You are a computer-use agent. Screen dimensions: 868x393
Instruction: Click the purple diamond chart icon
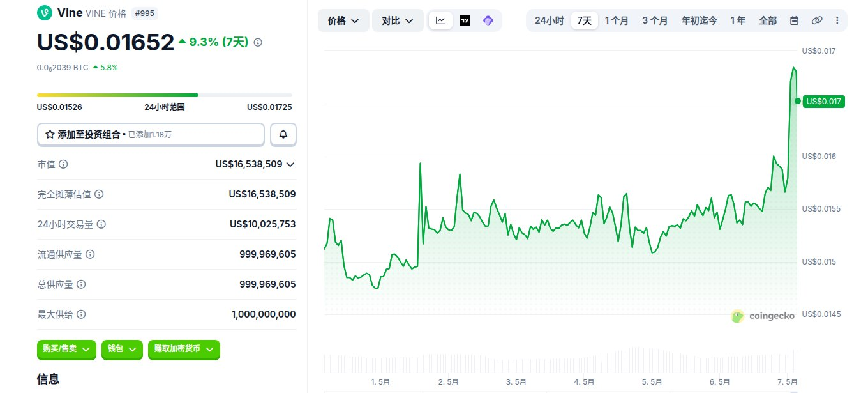pos(488,20)
